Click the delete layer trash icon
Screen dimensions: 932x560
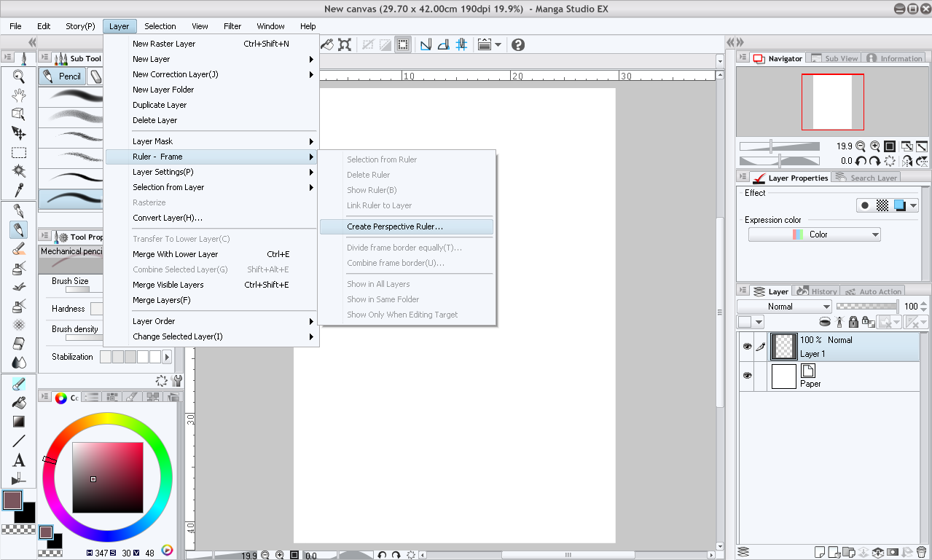coord(921,552)
